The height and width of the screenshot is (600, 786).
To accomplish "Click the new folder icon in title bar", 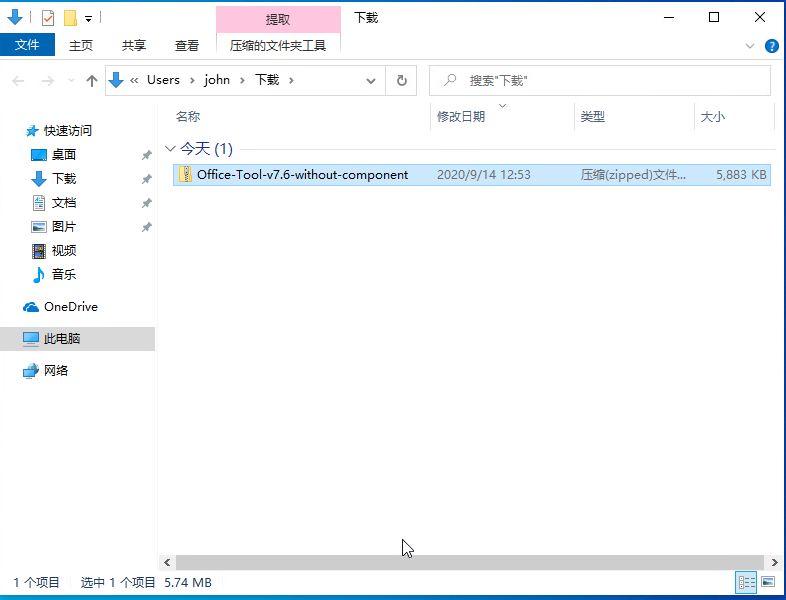I will (70, 18).
